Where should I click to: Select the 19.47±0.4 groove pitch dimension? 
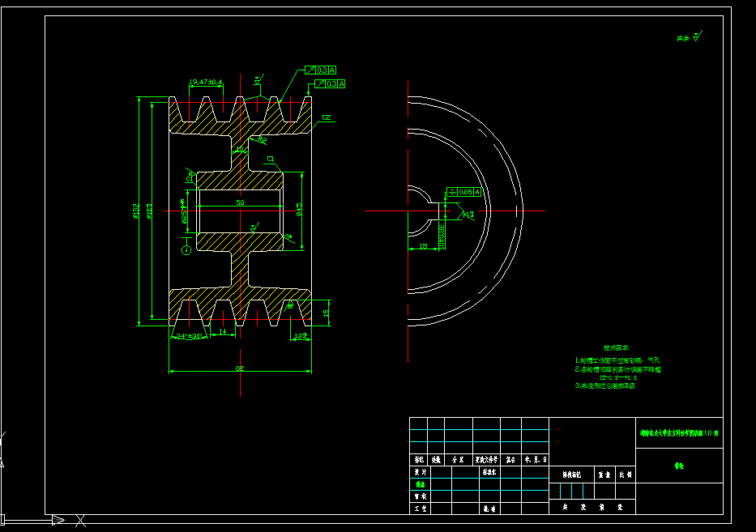(206, 83)
